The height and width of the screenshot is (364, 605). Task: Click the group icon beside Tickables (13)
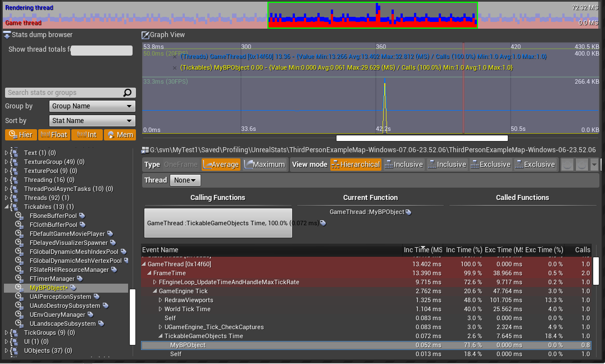pos(14,207)
